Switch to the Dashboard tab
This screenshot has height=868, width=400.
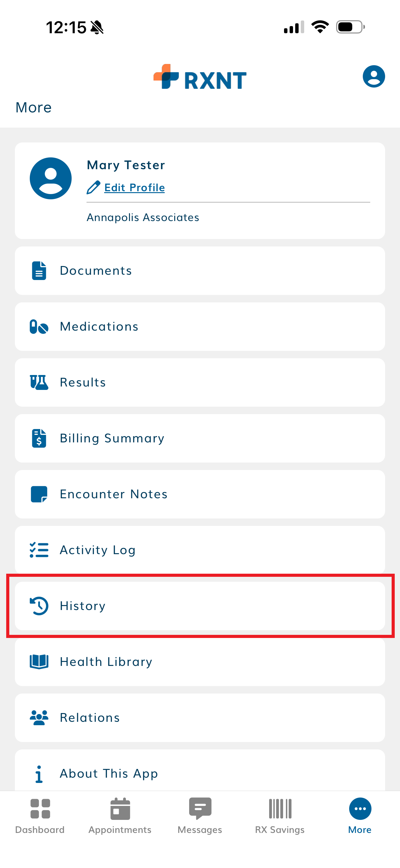pyautogui.click(x=40, y=815)
